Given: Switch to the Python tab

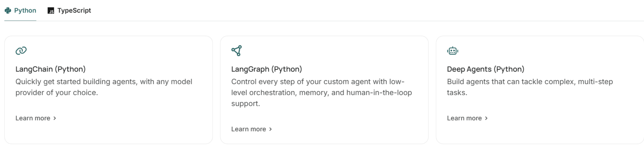Looking at the screenshot, I should pyautogui.click(x=25, y=10).
